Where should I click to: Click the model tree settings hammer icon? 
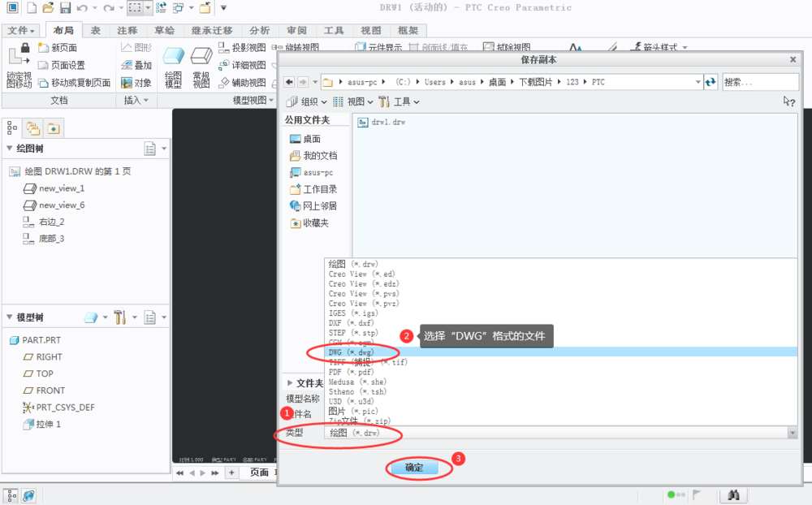coord(119,317)
